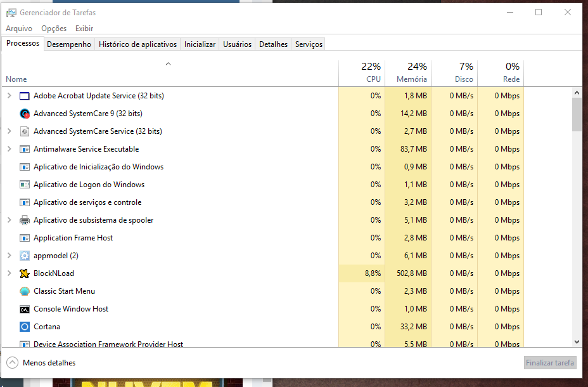The image size is (588, 387).
Task: Sort processes by Rede column header
Action: (x=501, y=73)
